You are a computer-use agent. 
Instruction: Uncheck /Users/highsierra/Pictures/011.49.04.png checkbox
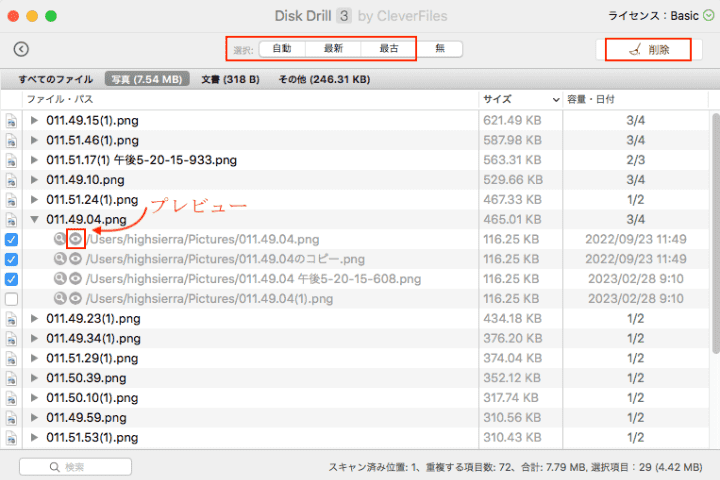click(x=11, y=240)
